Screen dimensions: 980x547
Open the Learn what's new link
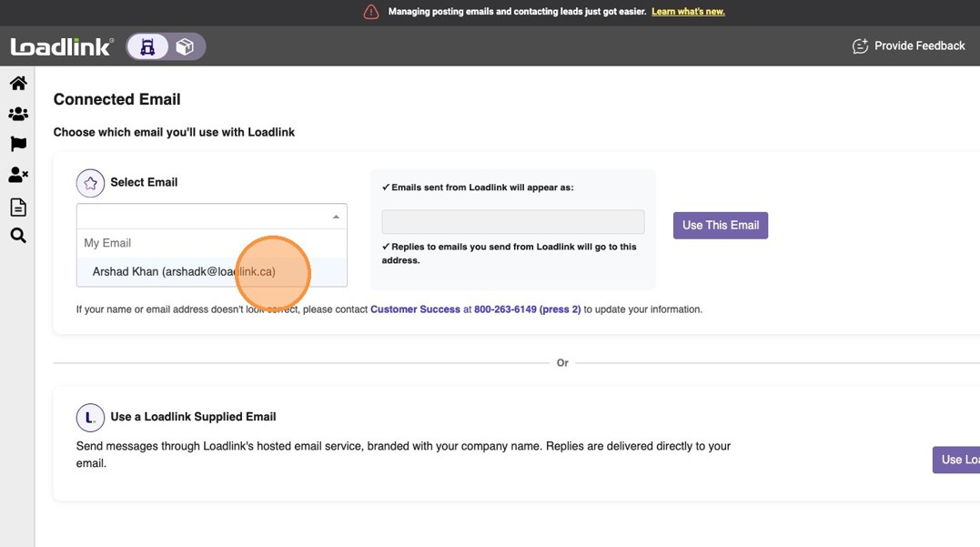[x=688, y=11]
